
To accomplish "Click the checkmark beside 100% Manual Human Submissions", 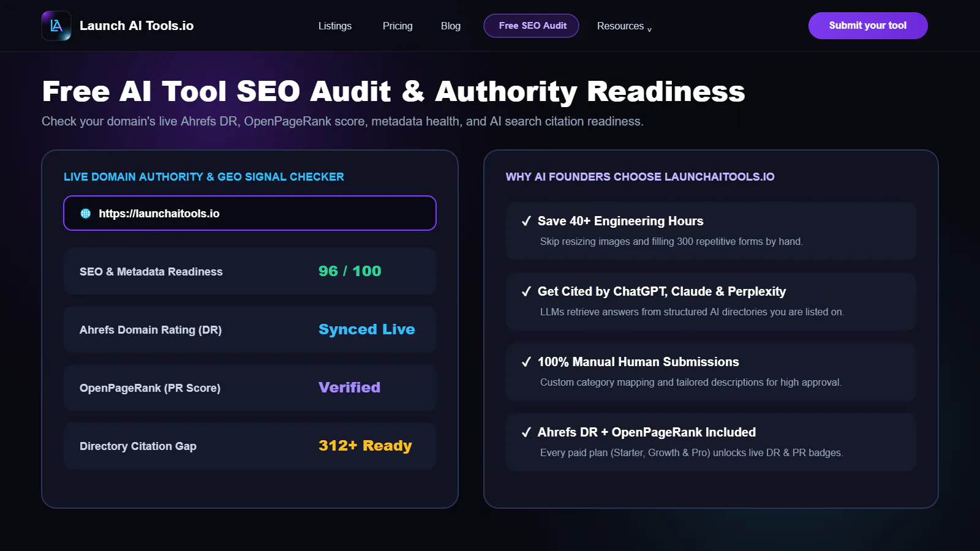I will click(x=526, y=362).
